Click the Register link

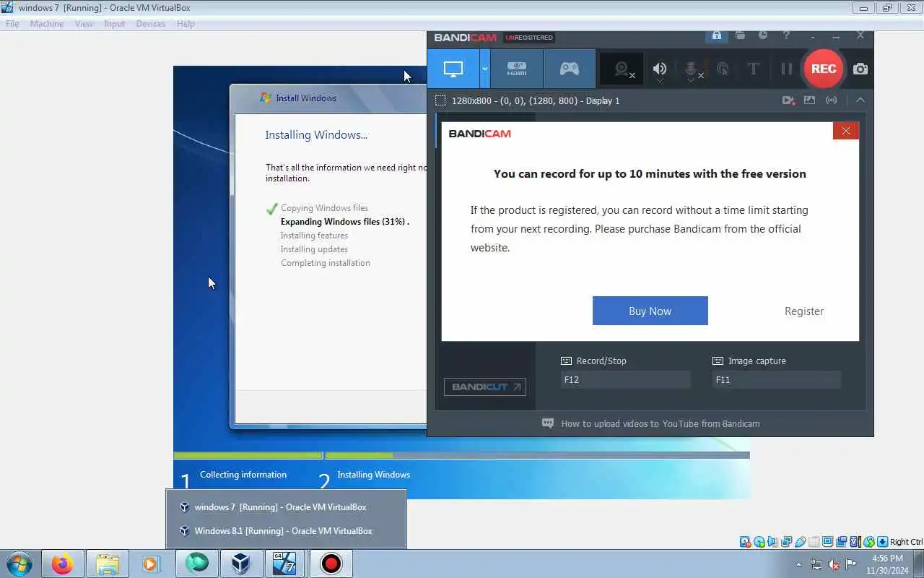tap(804, 311)
